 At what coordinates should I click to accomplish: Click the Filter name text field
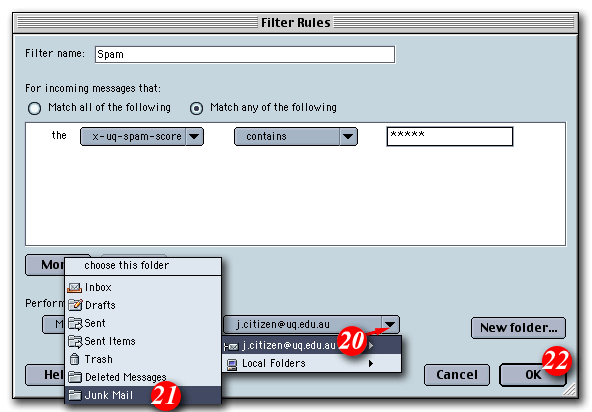tap(245, 54)
